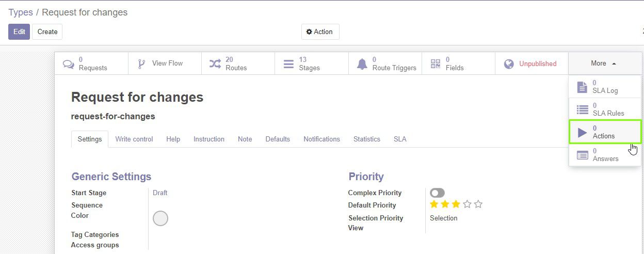Viewport: 644px width, 254px height.
Task: Click the Unpublished status label
Action: click(538, 64)
